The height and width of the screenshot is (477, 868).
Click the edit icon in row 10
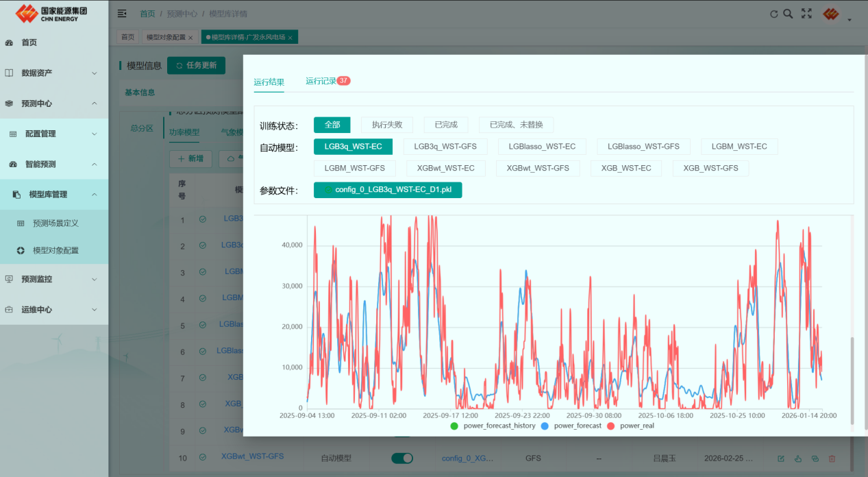click(781, 458)
